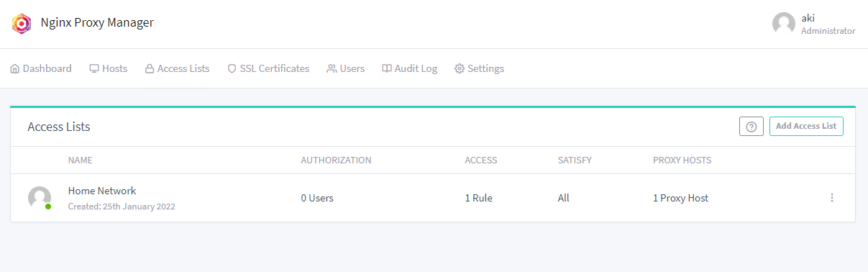Click the '0 Users' authorization cell
Screen dimensions: 868x272
point(317,198)
